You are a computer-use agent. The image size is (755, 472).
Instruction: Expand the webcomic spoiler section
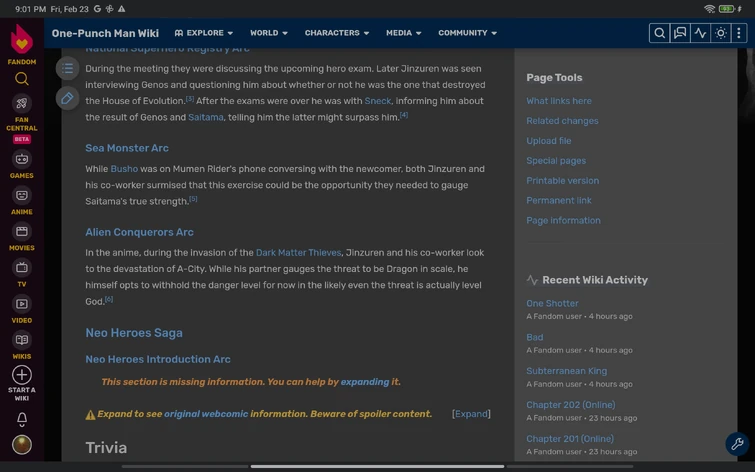471,414
